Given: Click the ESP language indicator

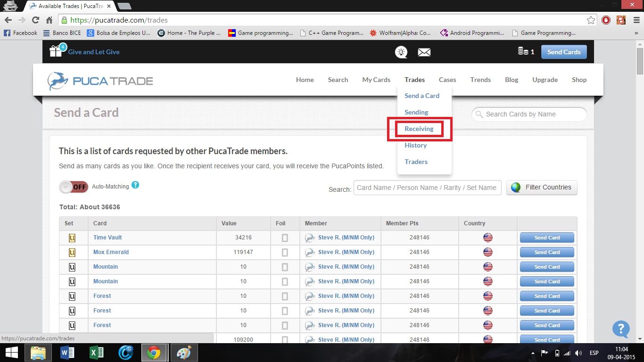Looking at the screenshot, I should 594,353.
